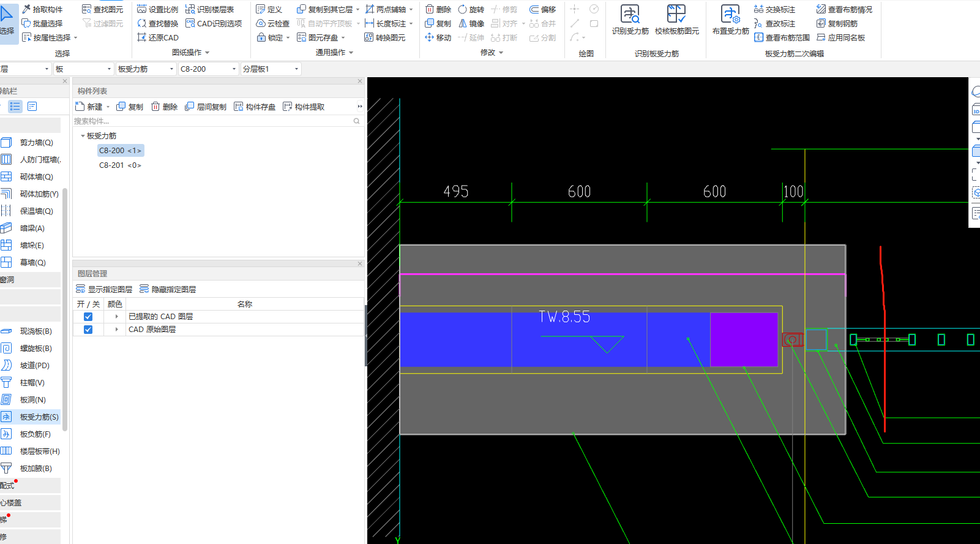Viewport: 980px width, 544px height.
Task: Click 转换图元 convert element tool
Action: coord(385,37)
